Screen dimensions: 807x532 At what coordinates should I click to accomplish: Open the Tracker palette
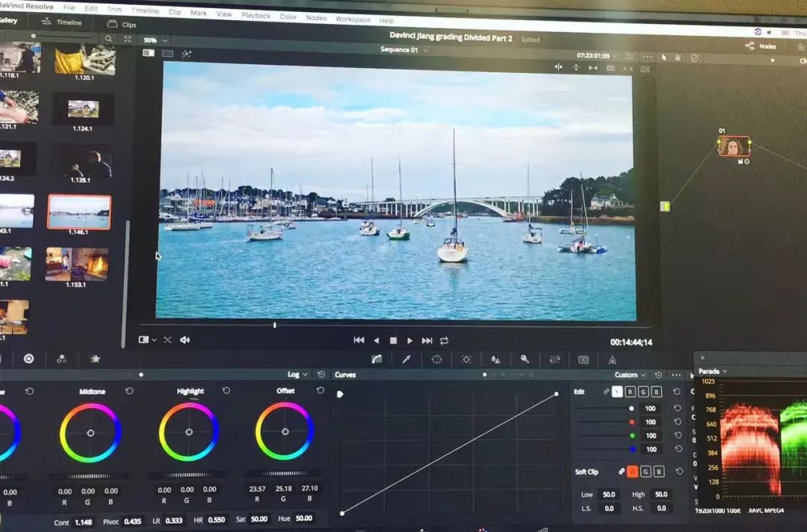(x=466, y=359)
